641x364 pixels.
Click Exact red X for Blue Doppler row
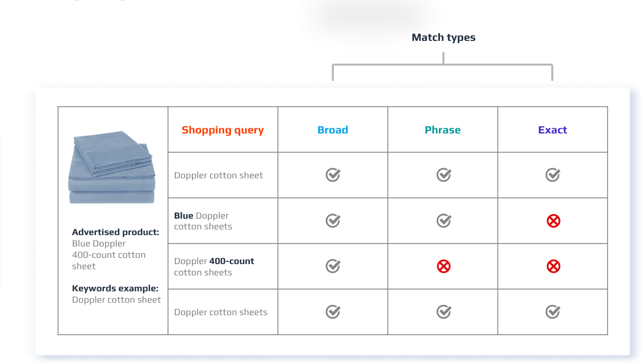[x=553, y=221]
